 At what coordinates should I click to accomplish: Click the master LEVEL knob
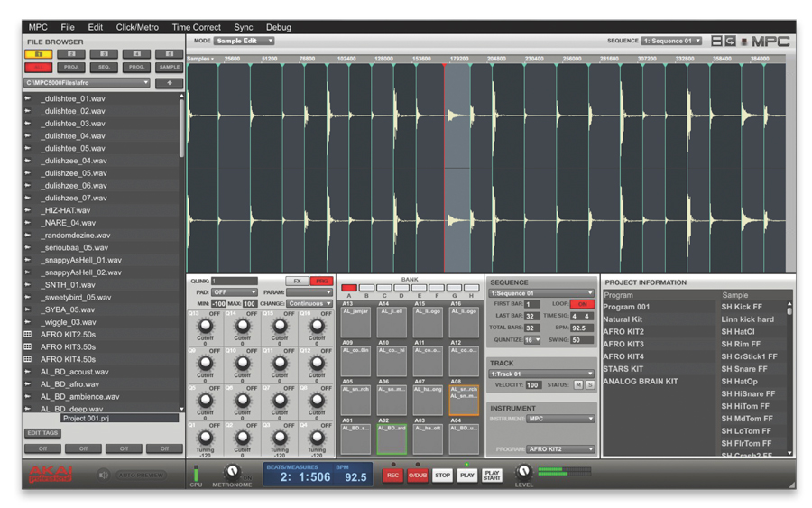(523, 471)
